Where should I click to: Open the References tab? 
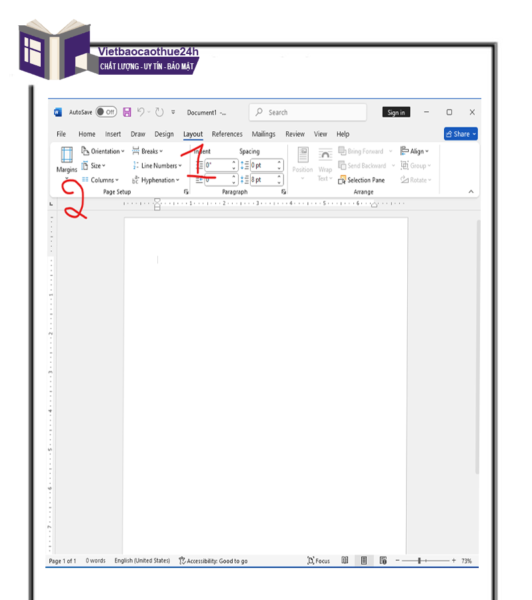[227, 134]
